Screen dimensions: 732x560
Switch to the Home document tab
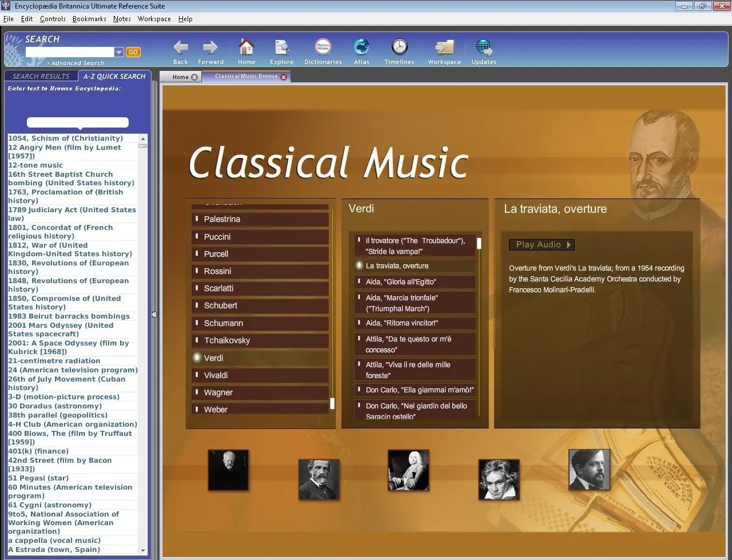pyautogui.click(x=180, y=77)
